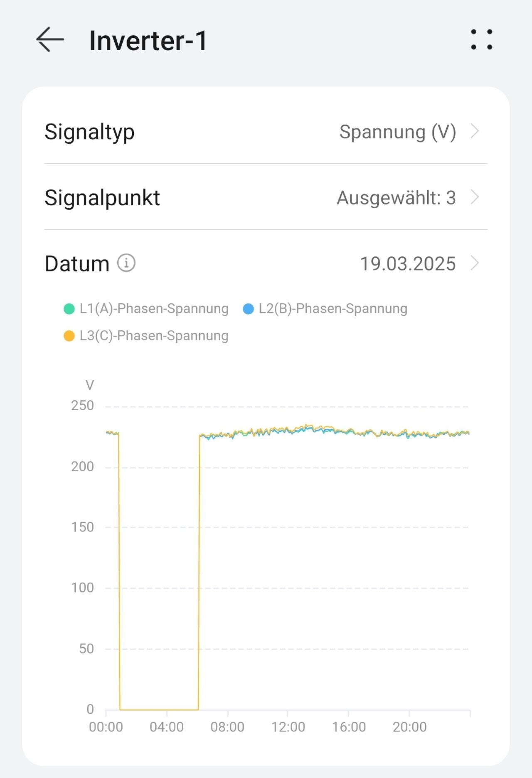Toggle L2(B)-Phasen-Spannung legend series

[325, 309]
